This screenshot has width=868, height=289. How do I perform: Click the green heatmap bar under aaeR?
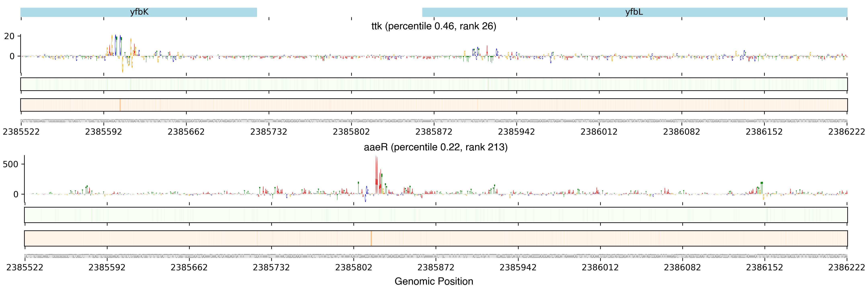point(435,215)
